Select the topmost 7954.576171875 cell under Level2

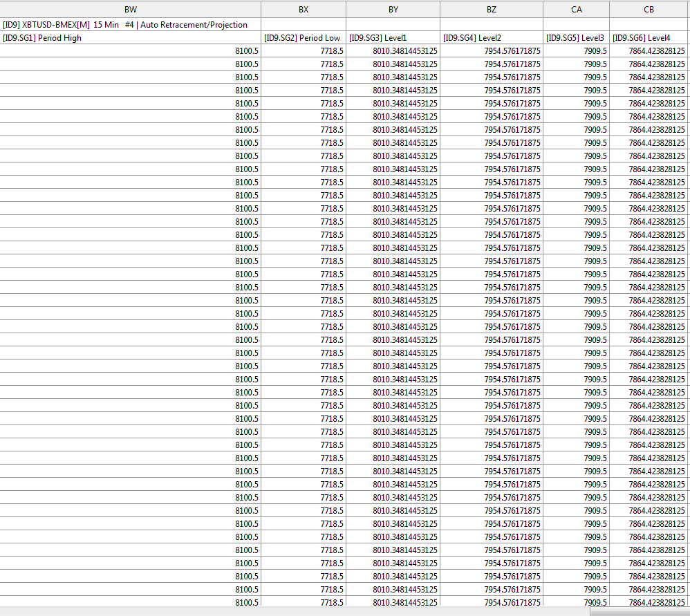coord(492,51)
